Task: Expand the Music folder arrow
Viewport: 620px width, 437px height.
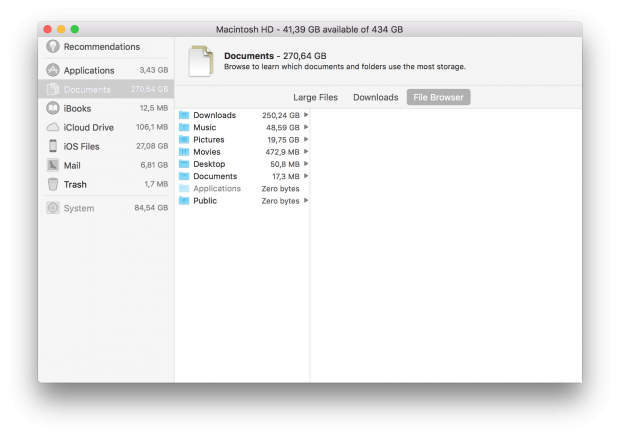Action: click(306, 127)
